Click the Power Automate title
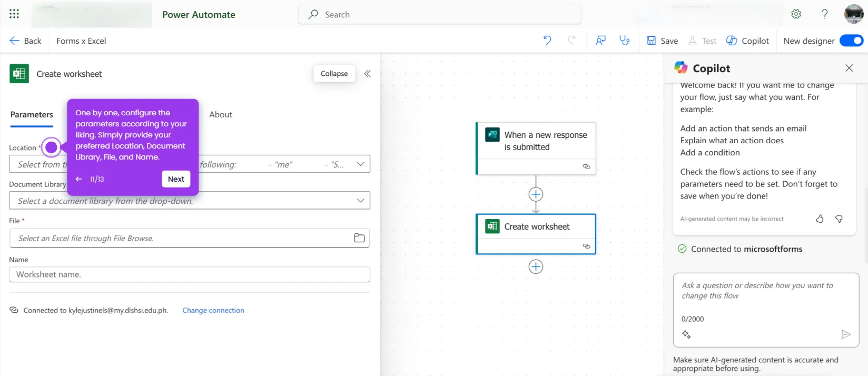Screen dimensions: 868x376 click(x=199, y=15)
